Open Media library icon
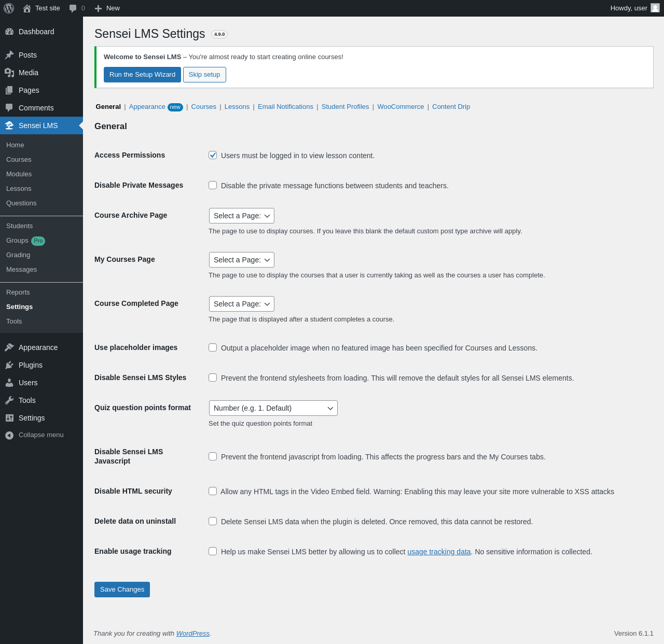 click(9, 73)
